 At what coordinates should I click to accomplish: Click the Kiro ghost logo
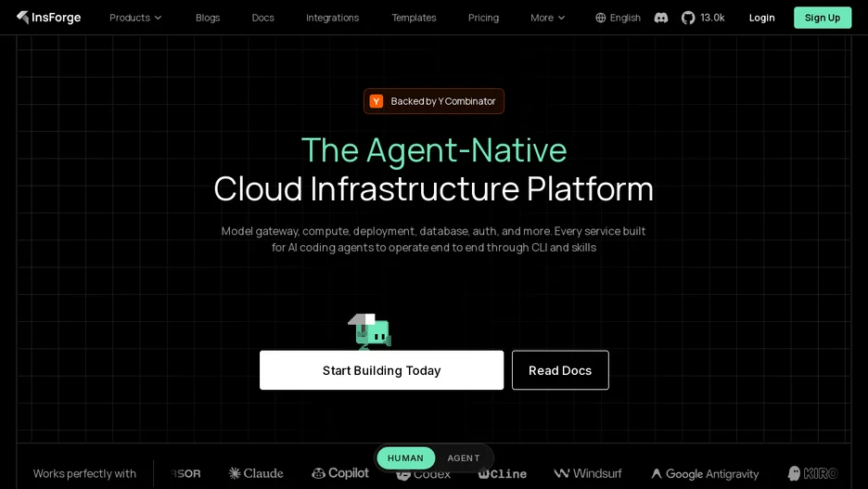pyautogui.click(x=812, y=473)
